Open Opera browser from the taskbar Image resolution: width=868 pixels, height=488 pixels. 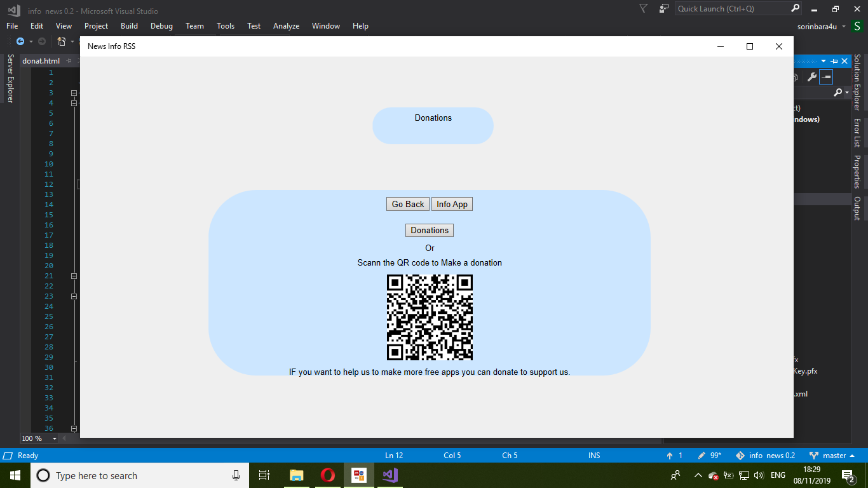pos(328,475)
